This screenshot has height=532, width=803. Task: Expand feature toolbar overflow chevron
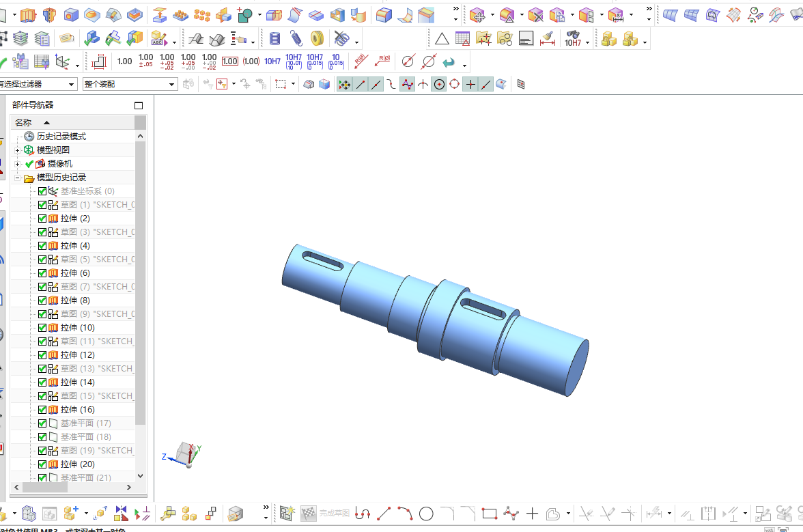click(456, 9)
